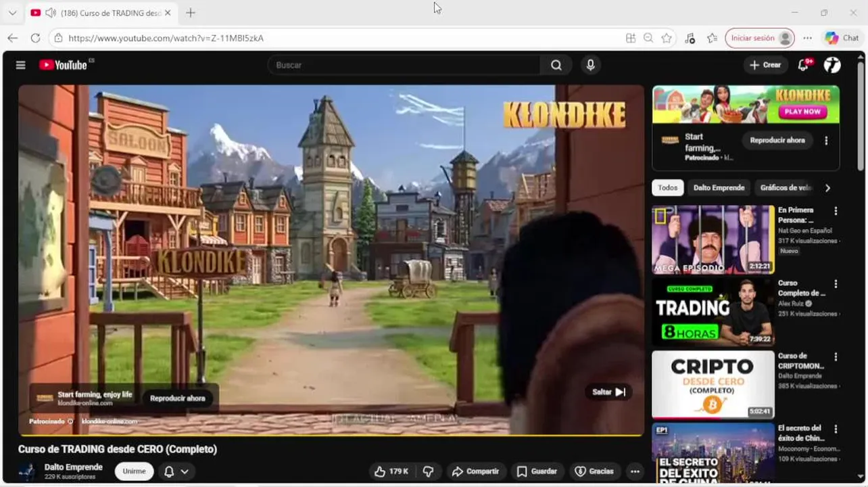Screen dimensions: 868x487
Task: Open Dalto Emprende channel name link
Action: click(74, 467)
